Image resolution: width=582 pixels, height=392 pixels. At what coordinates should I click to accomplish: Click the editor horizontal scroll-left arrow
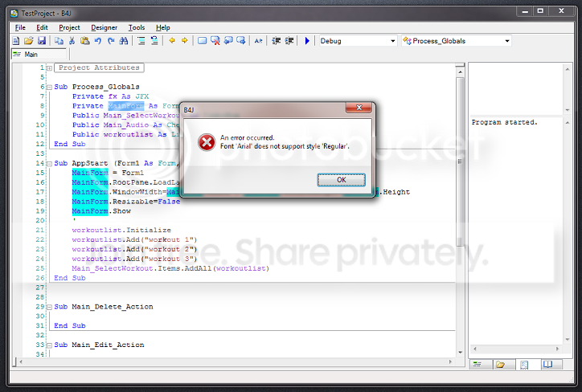click(21, 361)
